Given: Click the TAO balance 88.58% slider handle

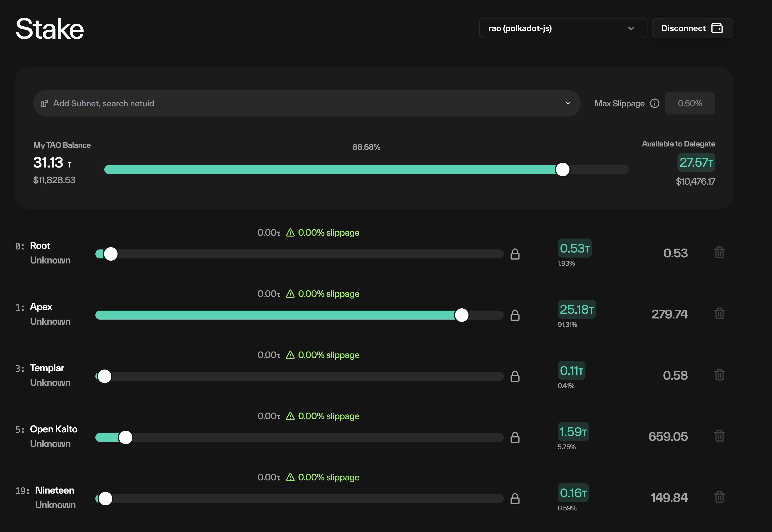Looking at the screenshot, I should [x=562, y=169].
